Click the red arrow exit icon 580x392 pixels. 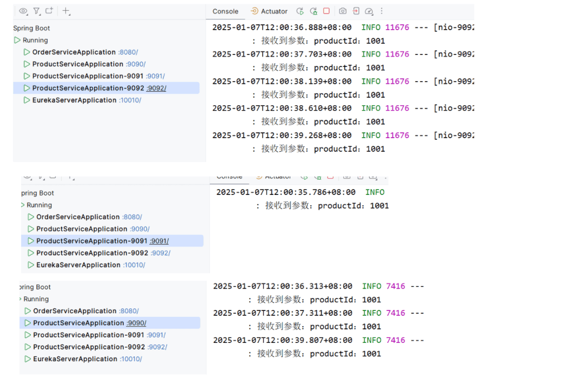[x=356, y=11]
